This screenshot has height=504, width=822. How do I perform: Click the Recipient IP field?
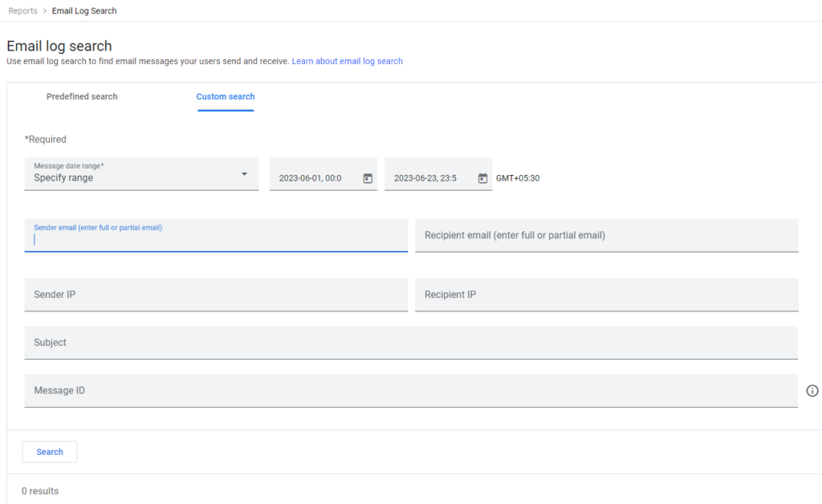[x=606, y=295]
